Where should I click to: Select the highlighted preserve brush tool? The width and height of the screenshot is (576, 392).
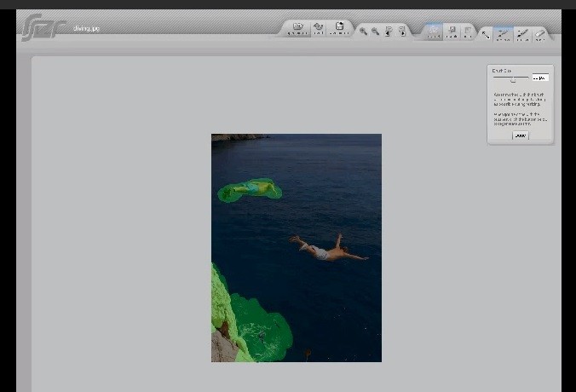tap(503, 35)
